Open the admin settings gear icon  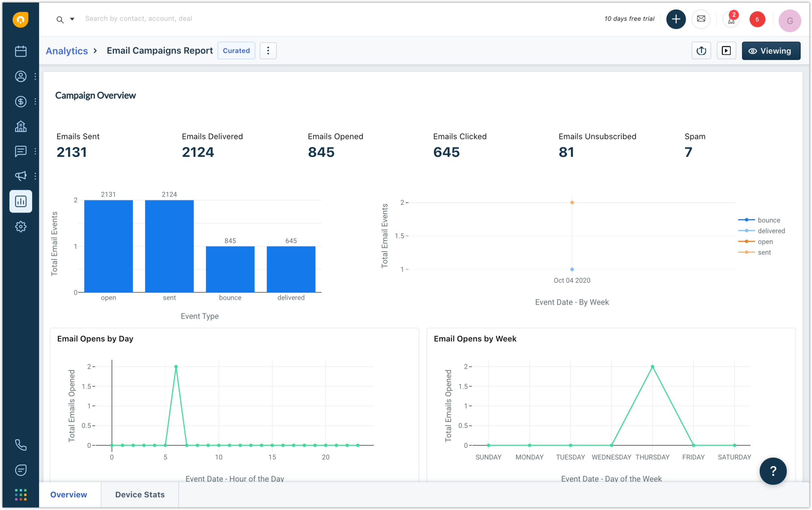coord(21,226)
